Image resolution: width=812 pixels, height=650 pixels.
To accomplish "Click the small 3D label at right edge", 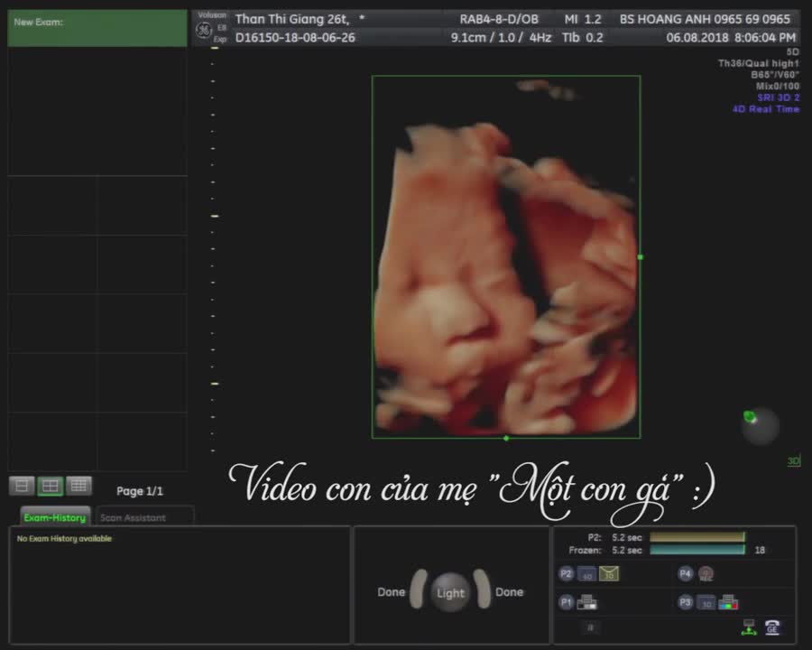I will click(x=793, y=460).
